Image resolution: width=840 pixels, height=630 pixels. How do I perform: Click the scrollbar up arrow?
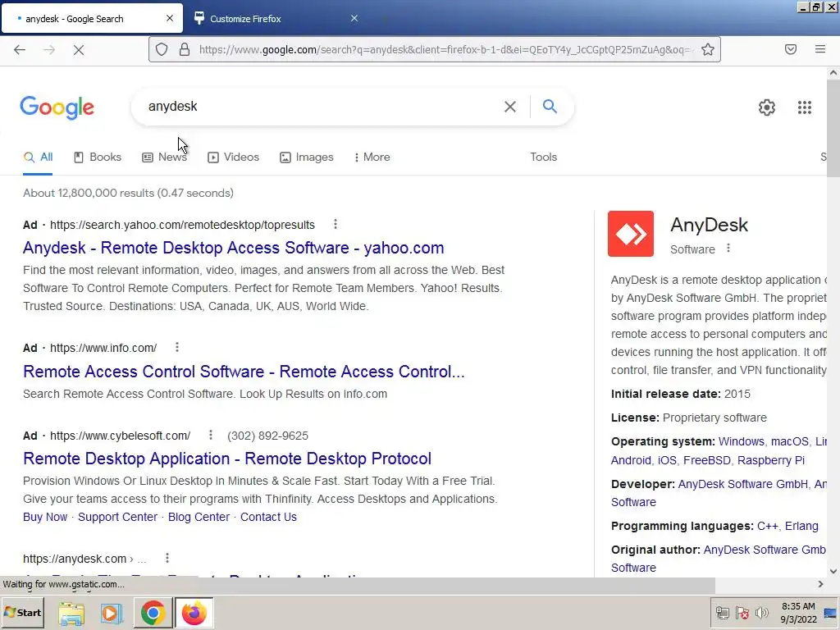tap(833, 73)
